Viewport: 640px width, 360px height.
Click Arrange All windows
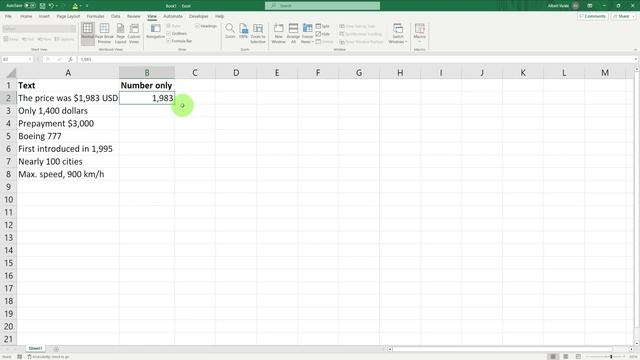click(x=293, y=33)
